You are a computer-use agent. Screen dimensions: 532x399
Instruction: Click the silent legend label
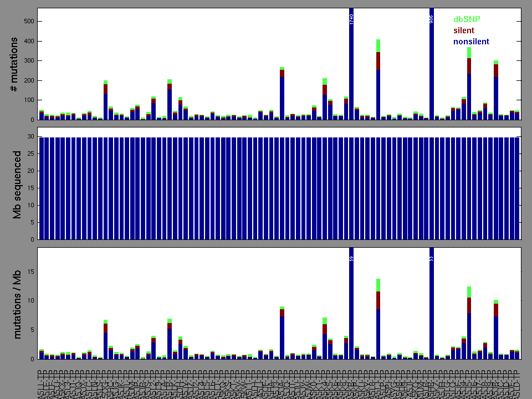[x=464, y=30]
